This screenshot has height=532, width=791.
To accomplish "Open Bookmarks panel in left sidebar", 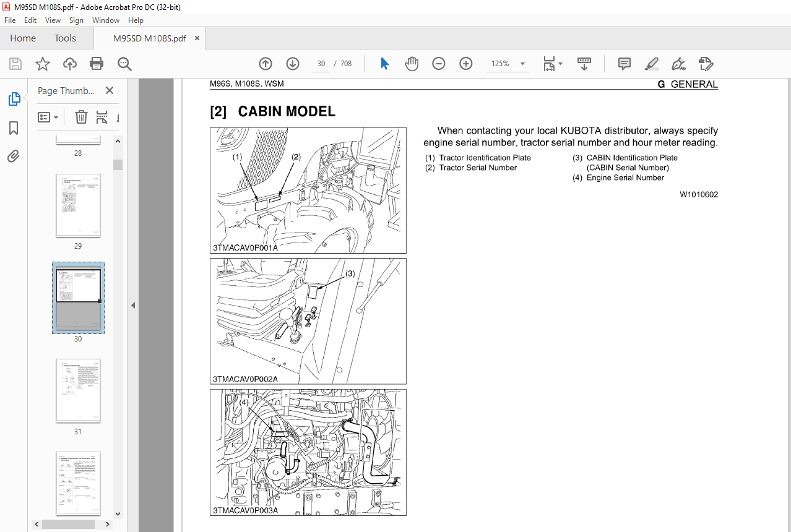I will [14, 128].
